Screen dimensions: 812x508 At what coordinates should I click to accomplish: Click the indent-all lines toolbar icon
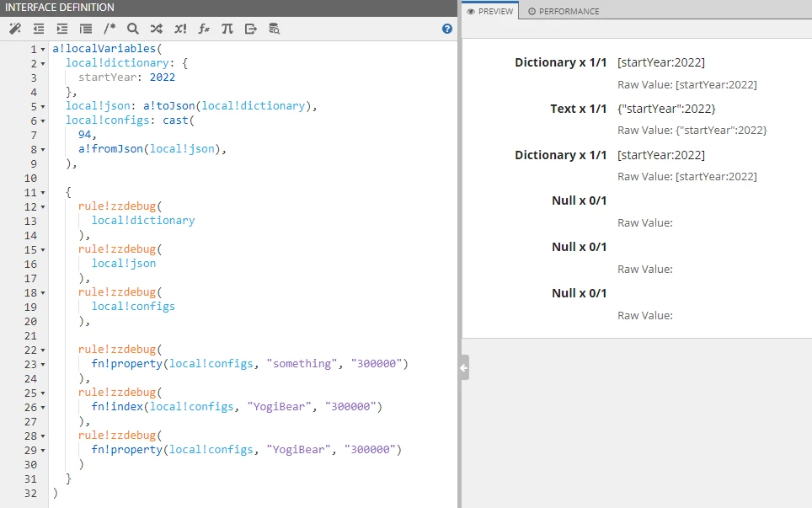pos(86,29)
